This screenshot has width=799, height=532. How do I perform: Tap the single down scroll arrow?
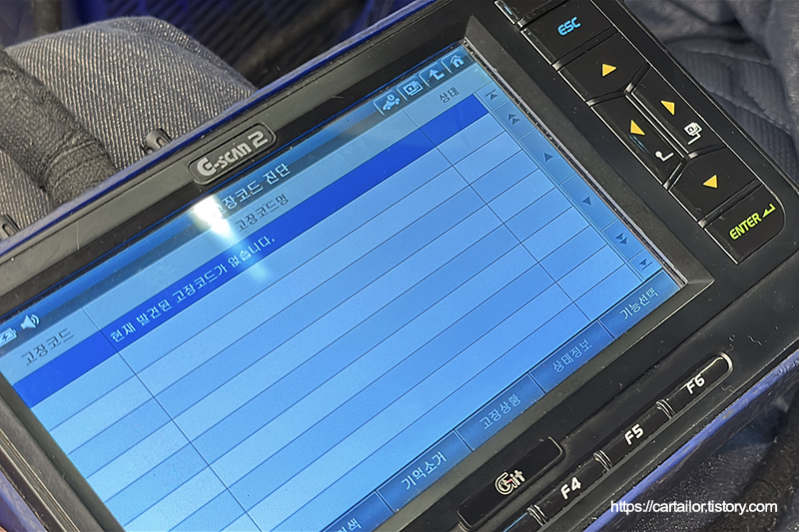tap(586, 201)
